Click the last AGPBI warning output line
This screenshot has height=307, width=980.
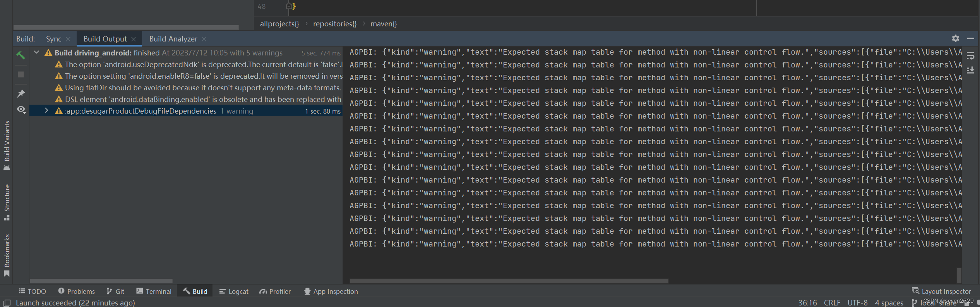point(656,244)
